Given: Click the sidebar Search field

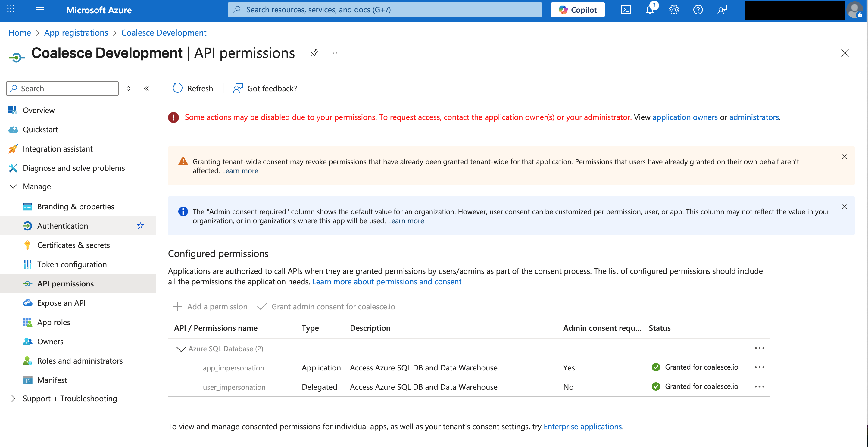Looking at the screenshot, I should click(x=62, y=88).
